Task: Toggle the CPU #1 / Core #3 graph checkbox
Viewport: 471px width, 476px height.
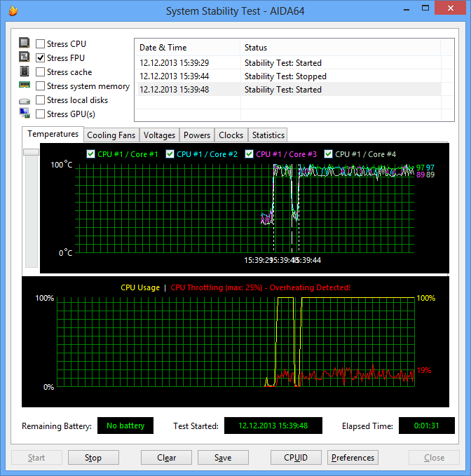Action: point(249,154)
